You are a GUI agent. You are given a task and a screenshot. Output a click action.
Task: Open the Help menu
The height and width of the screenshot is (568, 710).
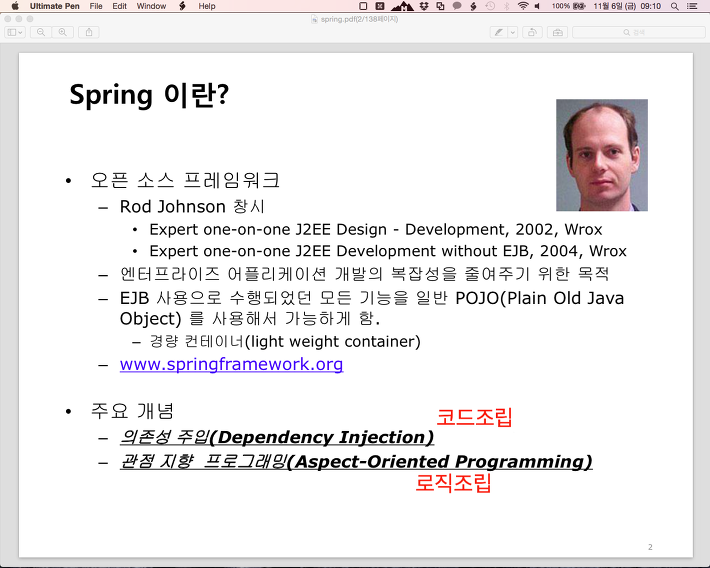click(207, 6)
